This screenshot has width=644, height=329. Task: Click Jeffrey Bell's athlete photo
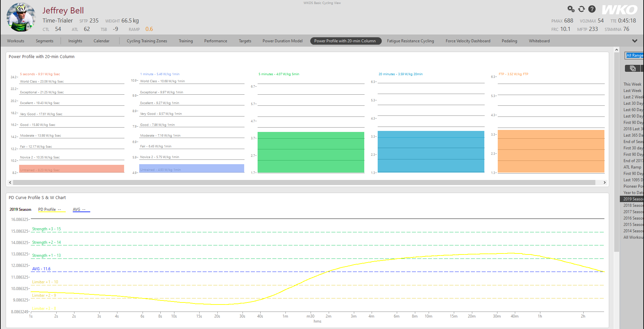pyautogui.click(x=21, y=17)
